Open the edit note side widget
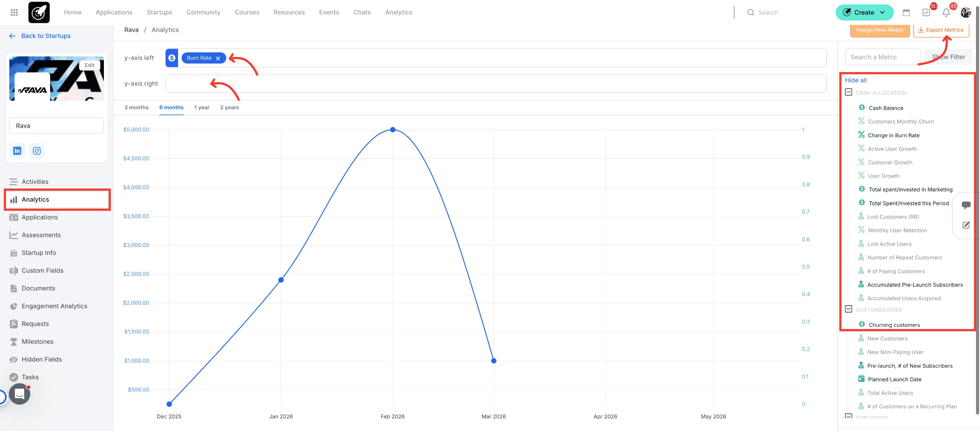The image size is (980, 431). [x=966, y=225]
